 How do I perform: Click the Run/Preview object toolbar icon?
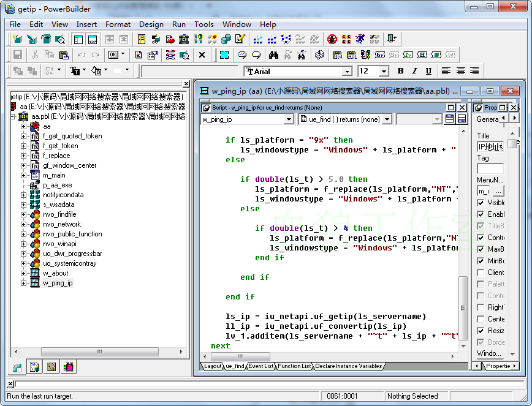60,39
